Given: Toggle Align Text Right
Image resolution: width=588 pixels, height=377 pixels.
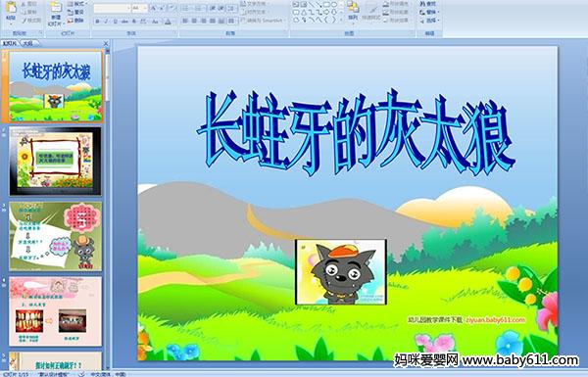Looking at the screenshot, I should tap(203, 21).
